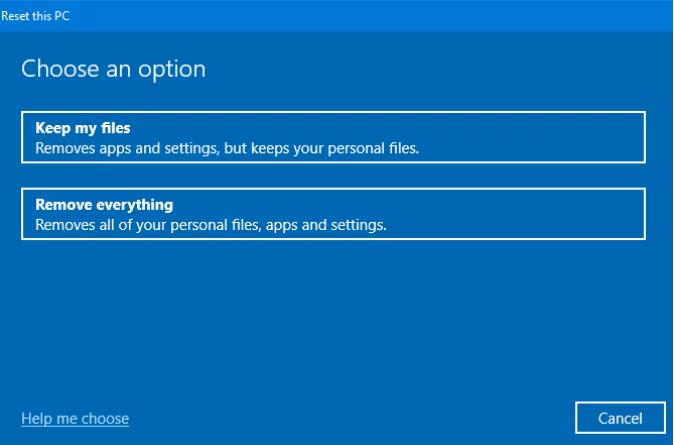Start a reset that keeps your personal files

333,137
